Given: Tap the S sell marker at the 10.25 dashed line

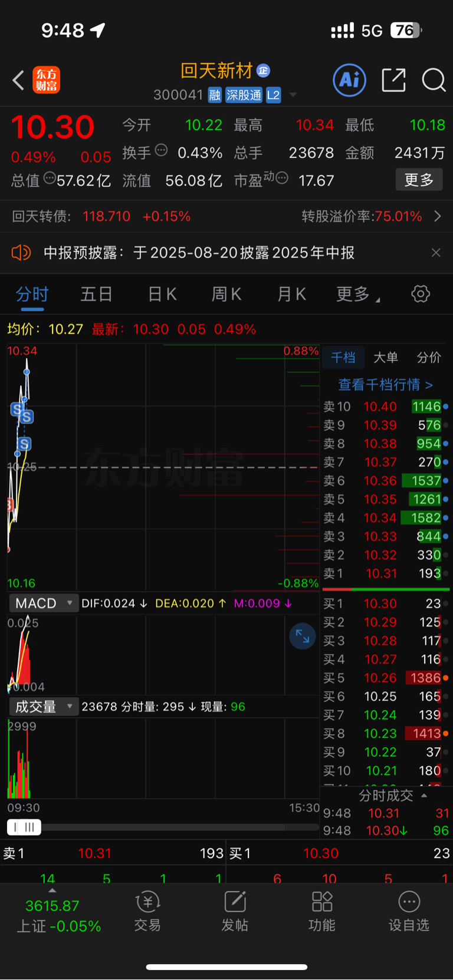Looking at the screenshot, I should (24, 444).
